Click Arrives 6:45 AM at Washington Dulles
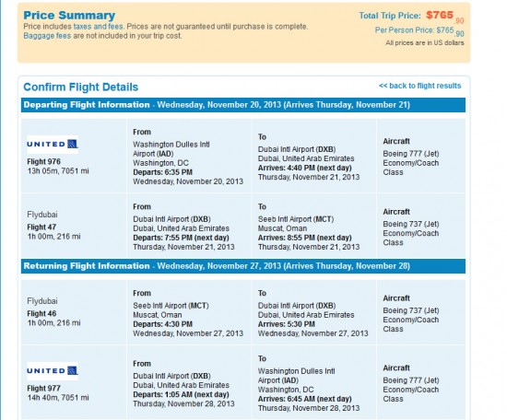 (304, 399)
